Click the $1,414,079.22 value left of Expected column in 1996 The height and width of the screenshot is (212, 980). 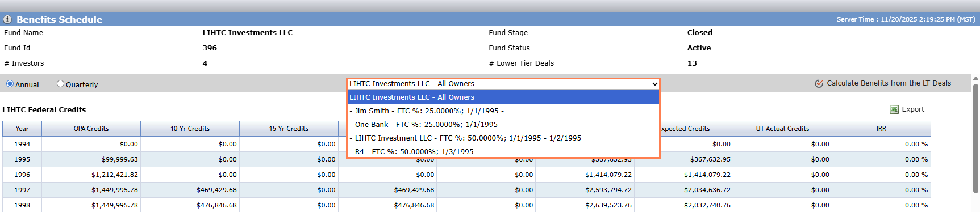(585, 175)
